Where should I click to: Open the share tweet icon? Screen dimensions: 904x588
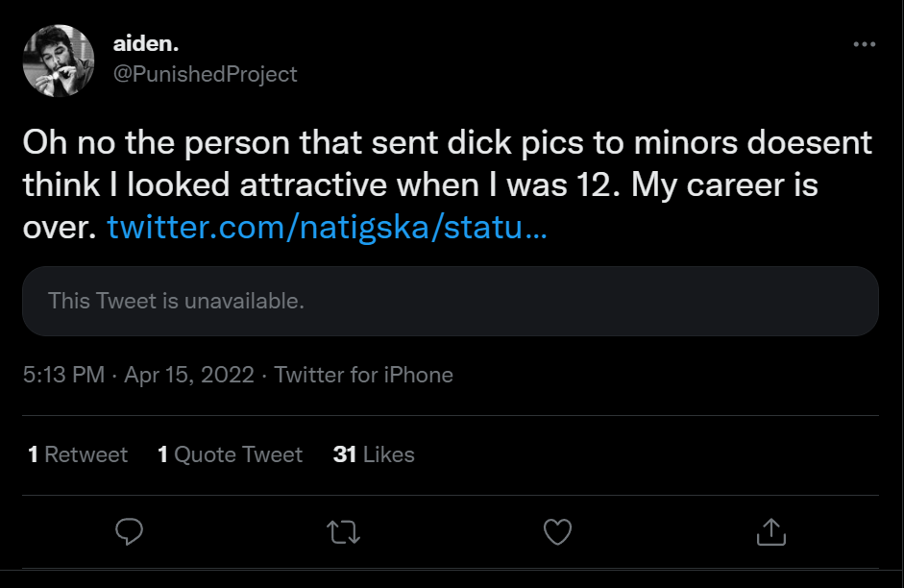771,531
